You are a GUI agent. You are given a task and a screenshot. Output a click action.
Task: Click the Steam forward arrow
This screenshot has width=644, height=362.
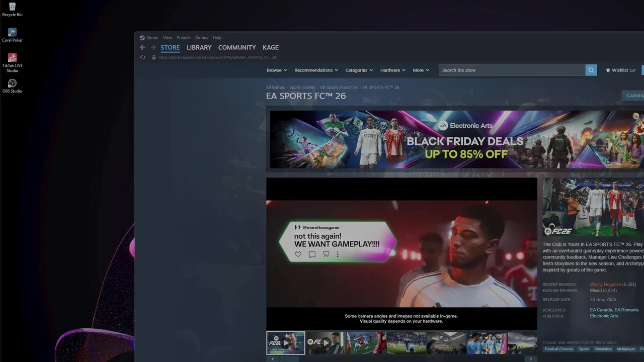(153, 47)
